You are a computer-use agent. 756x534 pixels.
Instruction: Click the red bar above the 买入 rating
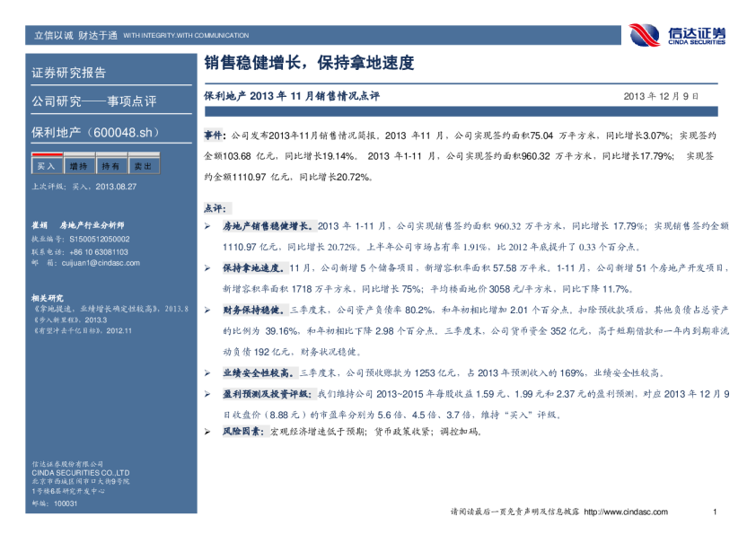coord(45,155)
